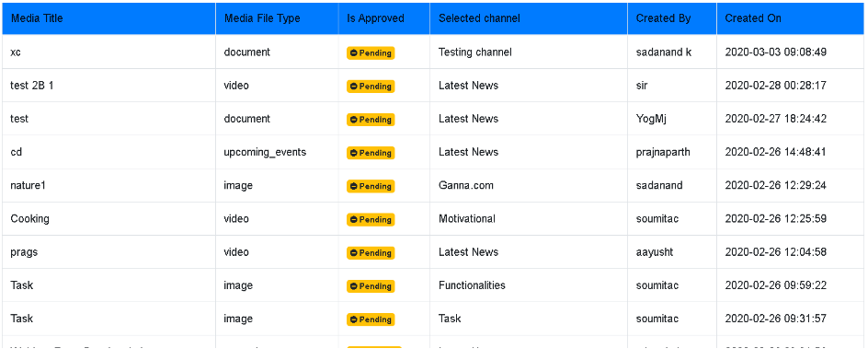Click the date 2020-02-26 09:59:22
868x360 pixels.
(x=775, y=285)
